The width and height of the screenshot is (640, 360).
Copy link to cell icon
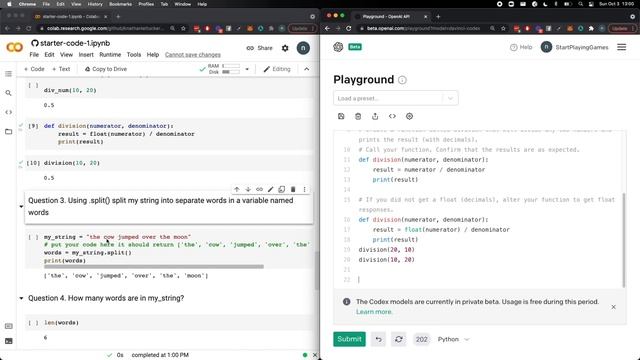[x=259, y=189]
